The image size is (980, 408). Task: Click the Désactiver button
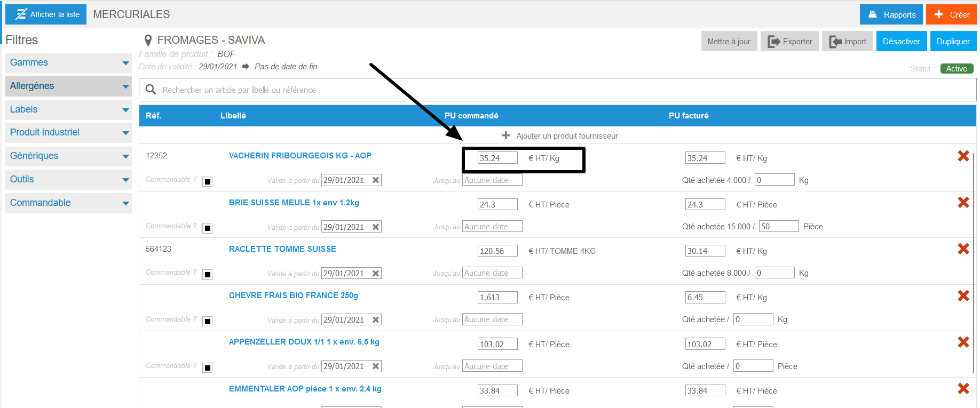coord(901,41)
